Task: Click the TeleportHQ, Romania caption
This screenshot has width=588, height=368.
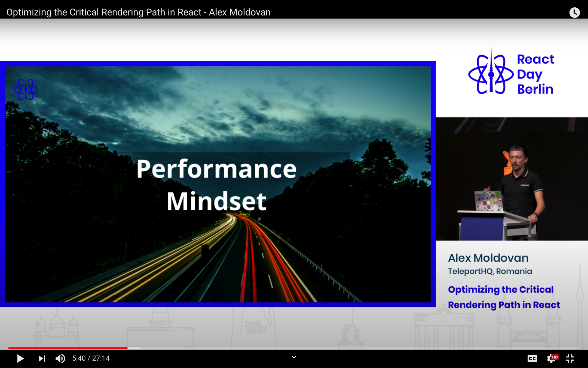Action: [490, 272]
